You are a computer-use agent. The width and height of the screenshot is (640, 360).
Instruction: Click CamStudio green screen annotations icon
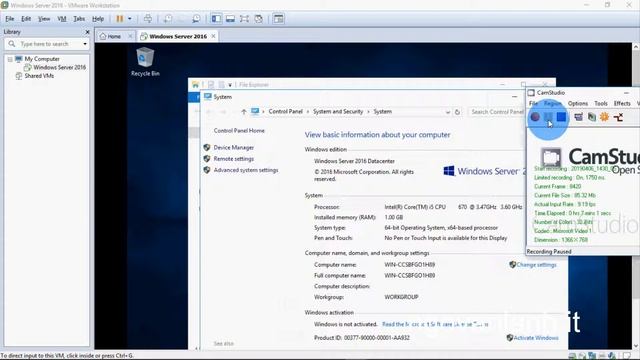(x=591, y=117)
